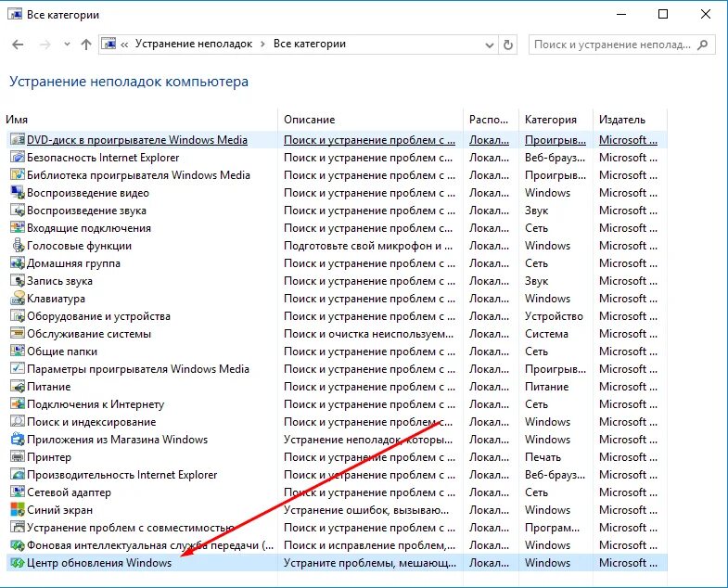Click the Синий экран icon

[18, 510]
